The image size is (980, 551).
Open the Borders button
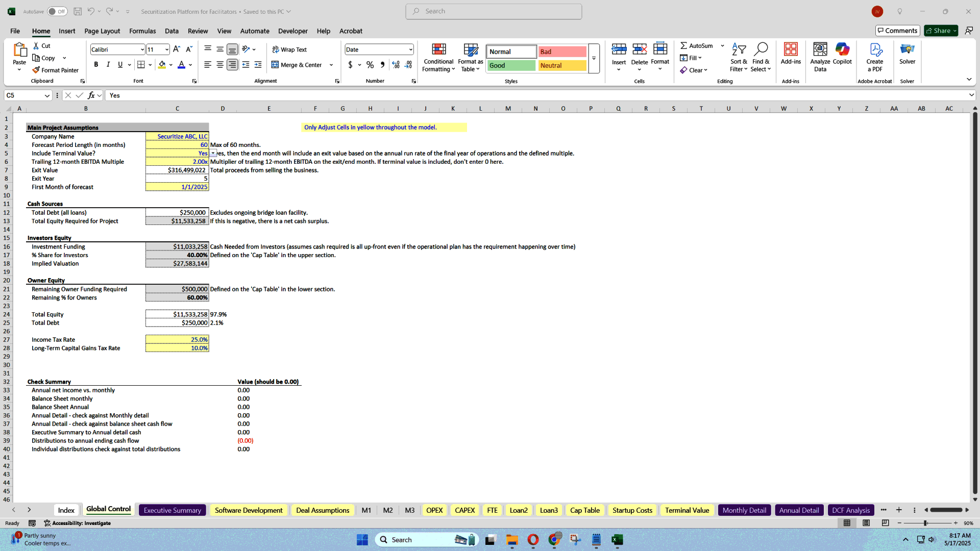point(141,65)
